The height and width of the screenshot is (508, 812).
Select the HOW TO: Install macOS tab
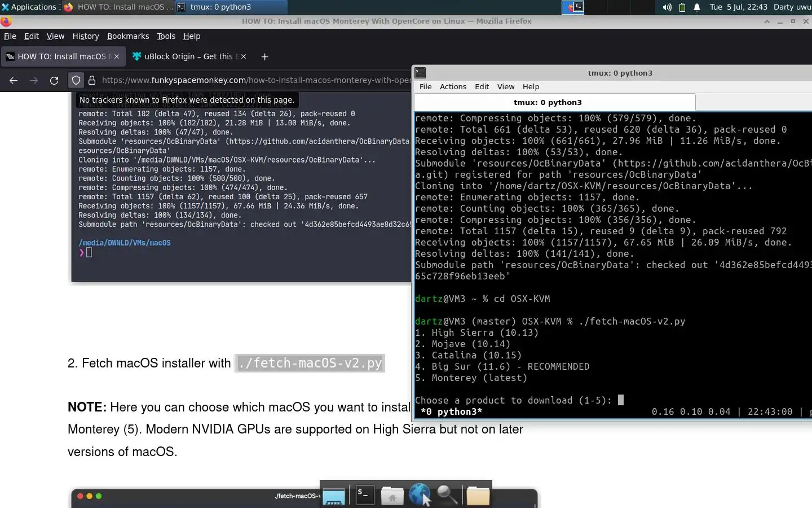pos(62,56)
